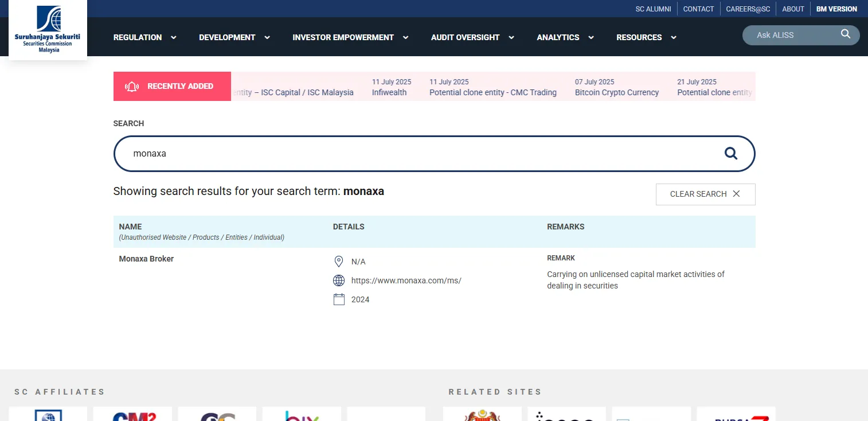Click the bell icon beside Recently Added
The width and height of the screenshot is (868, 421).
(x=132, y=87)
